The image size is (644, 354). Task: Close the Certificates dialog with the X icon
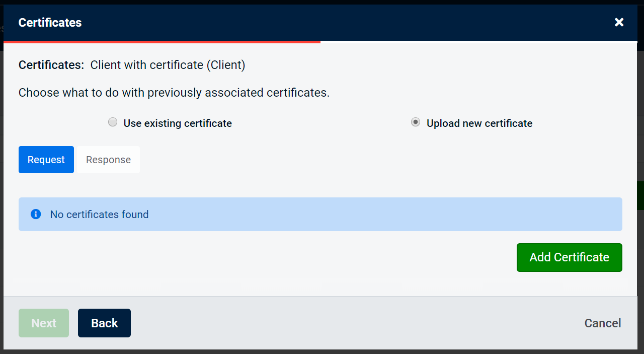coord(619,22)
